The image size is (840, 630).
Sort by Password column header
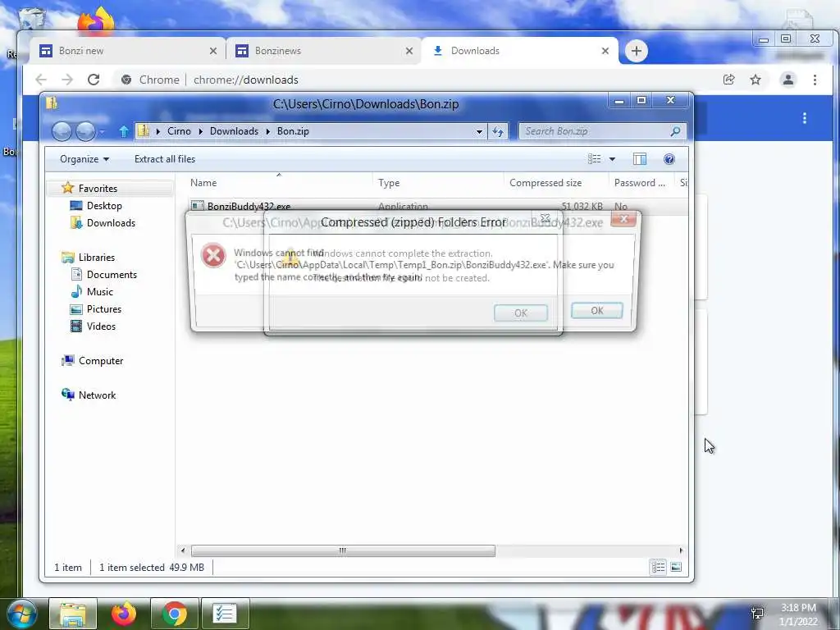[x=640, y=183]
